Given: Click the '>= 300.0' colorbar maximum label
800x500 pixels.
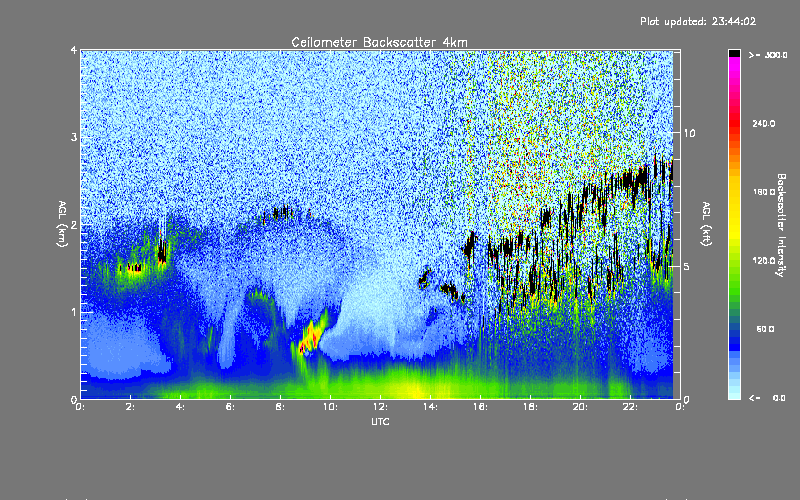Looking at the screenshot, I should [x=768, y=55].
